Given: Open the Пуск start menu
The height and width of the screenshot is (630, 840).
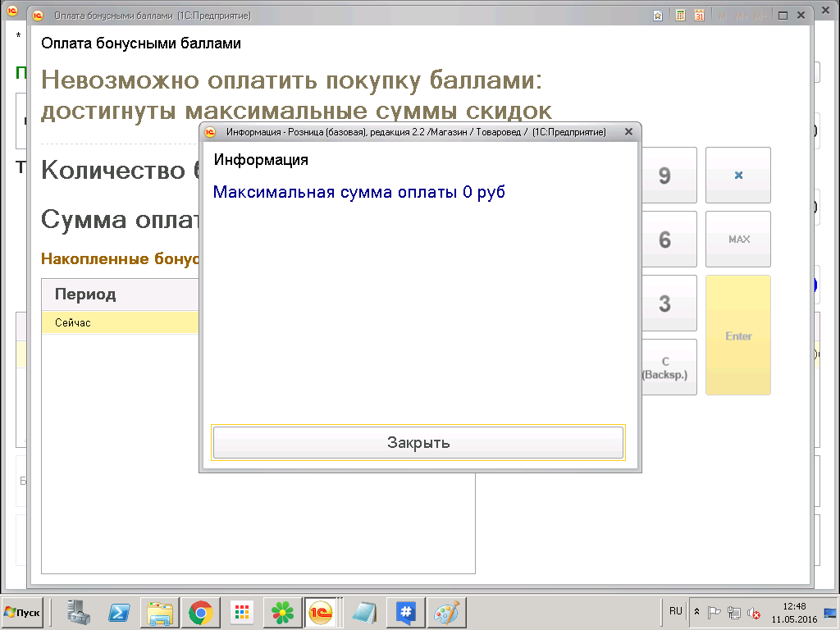Looking at the screenshot, I should pyautogui.click(x=23, y=612).
